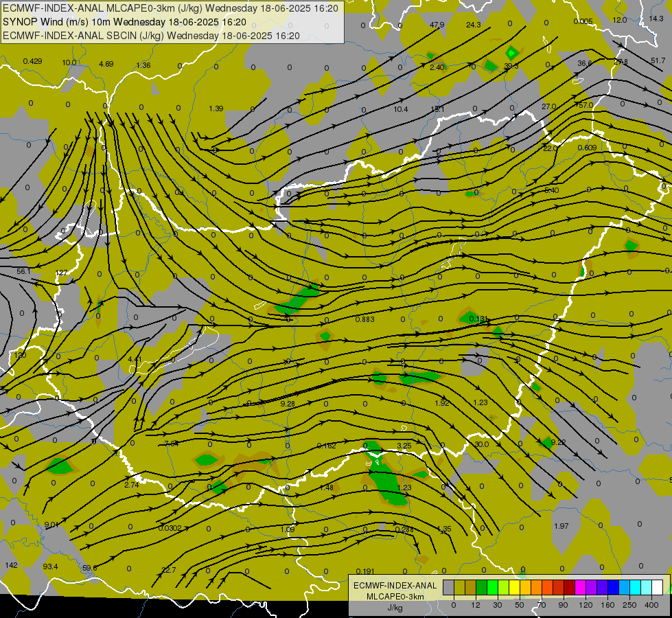Click map value 0.162
The image size is (672, 618).
pos(327,446)
